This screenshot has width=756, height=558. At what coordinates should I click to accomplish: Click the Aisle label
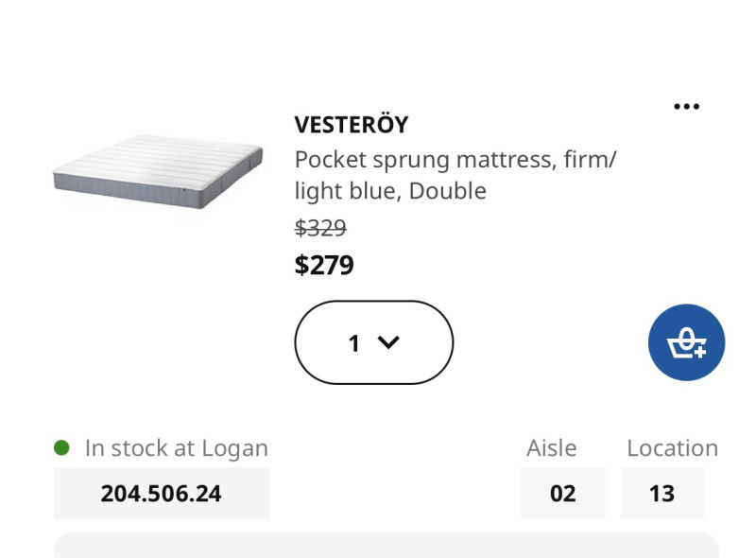(552, 448)
